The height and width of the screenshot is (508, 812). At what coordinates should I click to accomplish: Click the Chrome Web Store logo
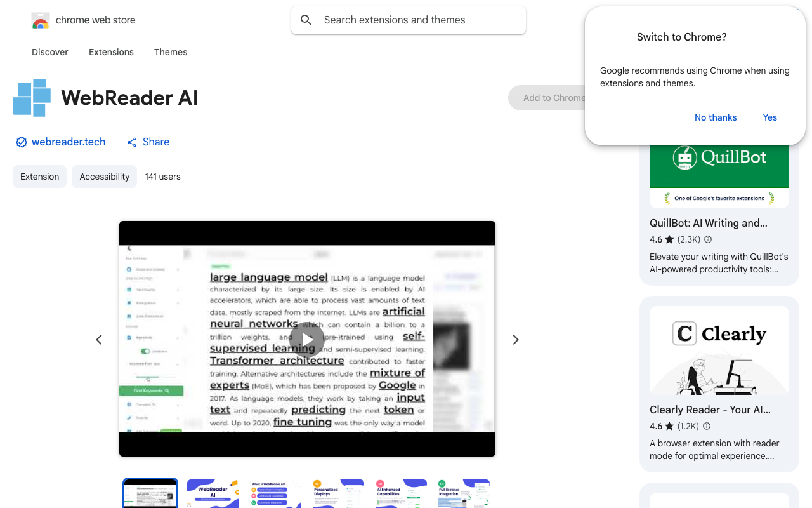coord(41,20)
